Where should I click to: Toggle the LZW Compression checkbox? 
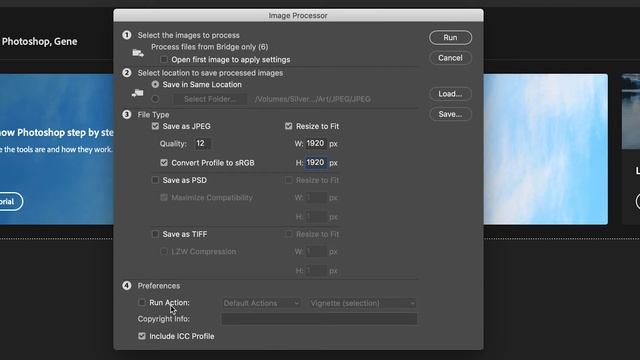164,251
